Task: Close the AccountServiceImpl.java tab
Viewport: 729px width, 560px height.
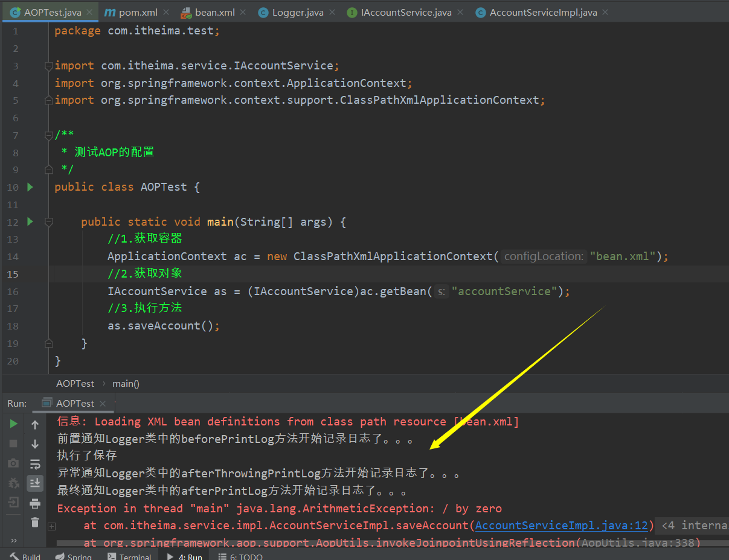Action: [605, 12]
